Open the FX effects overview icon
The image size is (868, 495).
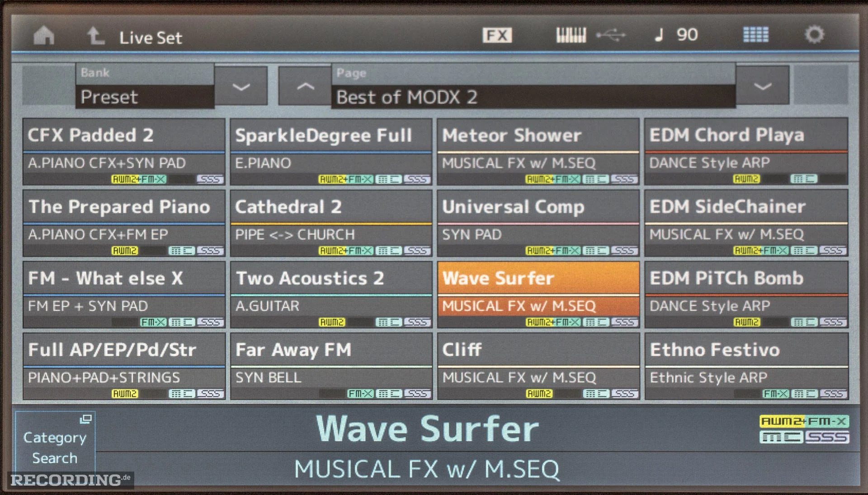click(x=497, y=35)
